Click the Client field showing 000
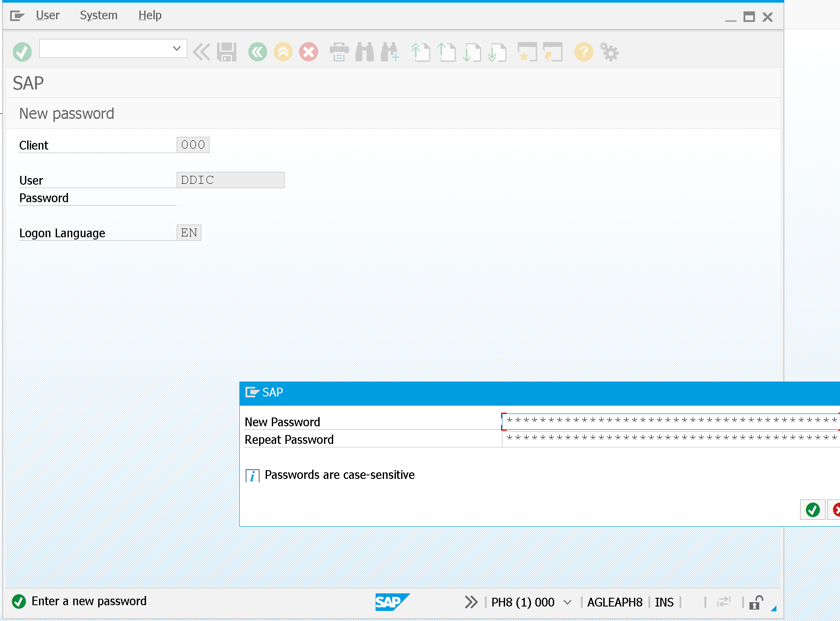The image size is (840, 621). [x=193, y=145]
